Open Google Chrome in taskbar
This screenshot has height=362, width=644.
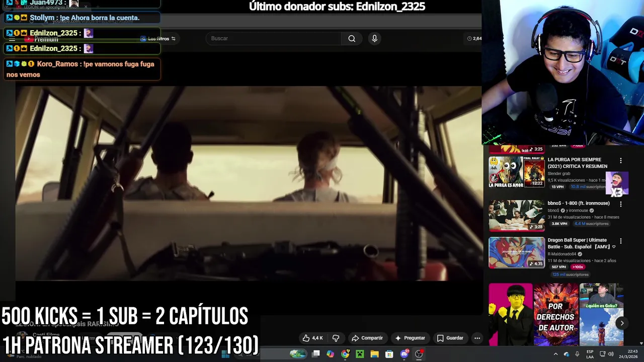(x=345, y=354)
